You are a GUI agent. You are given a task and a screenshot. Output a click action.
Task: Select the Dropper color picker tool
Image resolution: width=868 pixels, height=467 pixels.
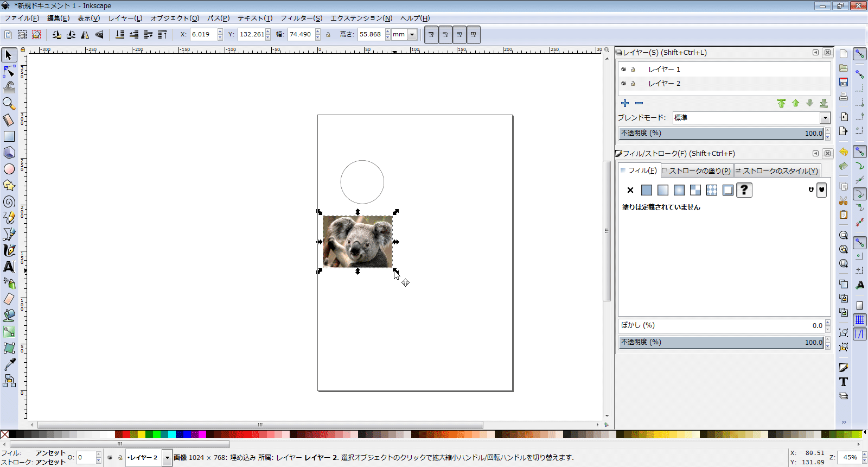9,364
